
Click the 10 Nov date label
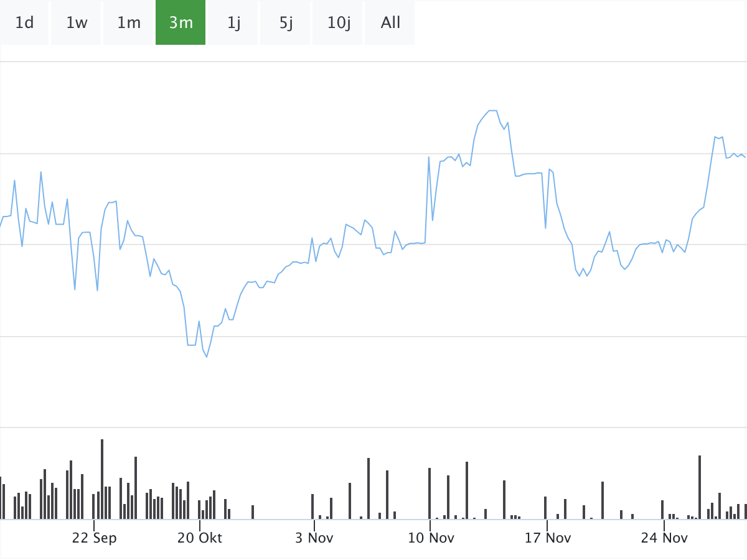pyautogui.click(x=431, y=538)
